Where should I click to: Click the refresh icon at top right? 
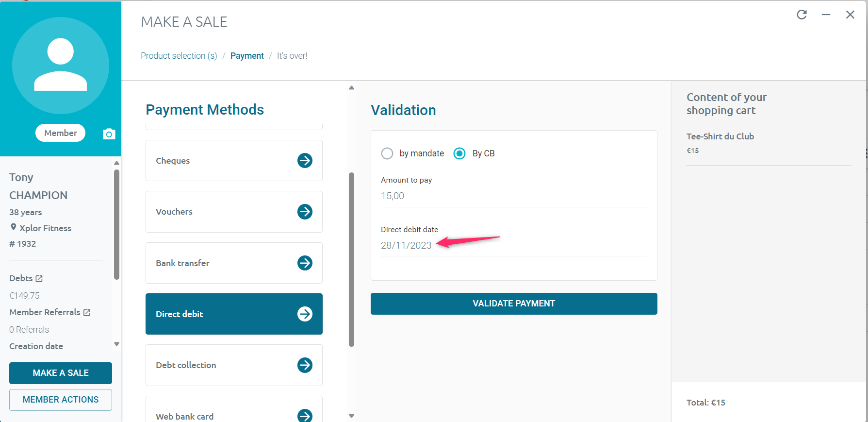point(802,15)
